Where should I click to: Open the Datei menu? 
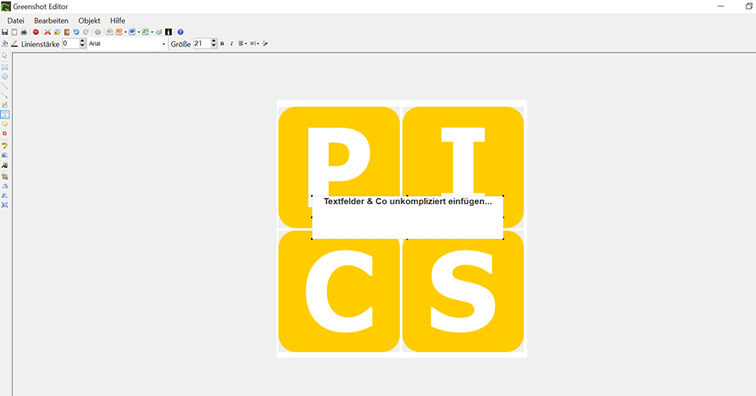[15, 21]
